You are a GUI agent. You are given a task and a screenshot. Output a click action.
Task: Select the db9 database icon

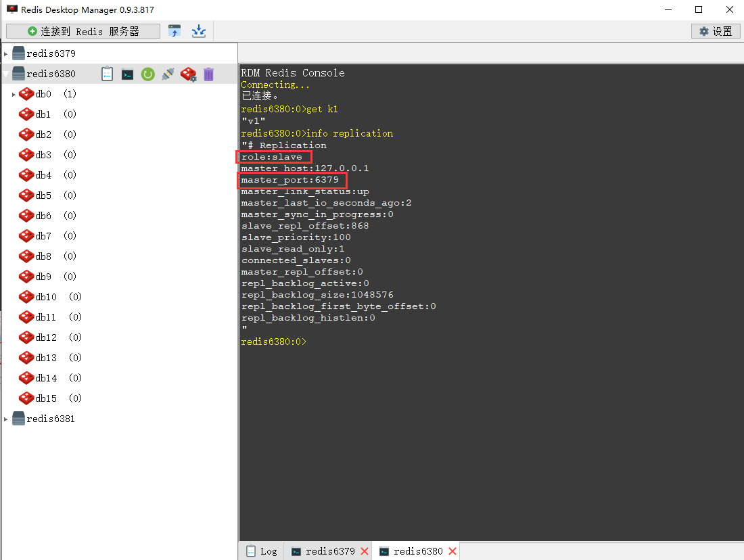pos(26,277)
